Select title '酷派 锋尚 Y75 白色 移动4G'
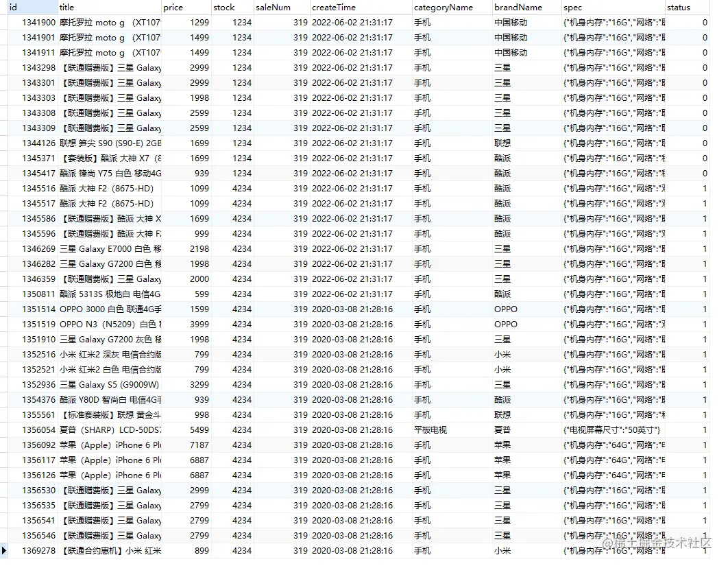The height and width of the screenshot is (566, 728). pos(110,174)
